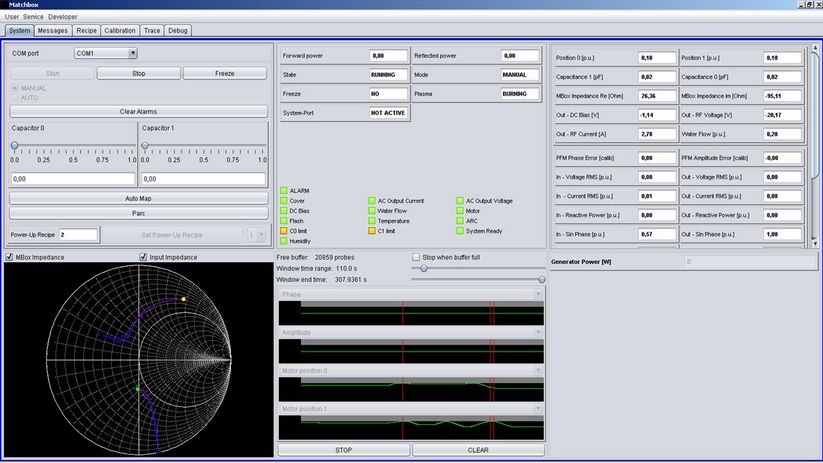Click the green marker on Smith chart
This screenshot has width=823, height=463.
(137, 389)
